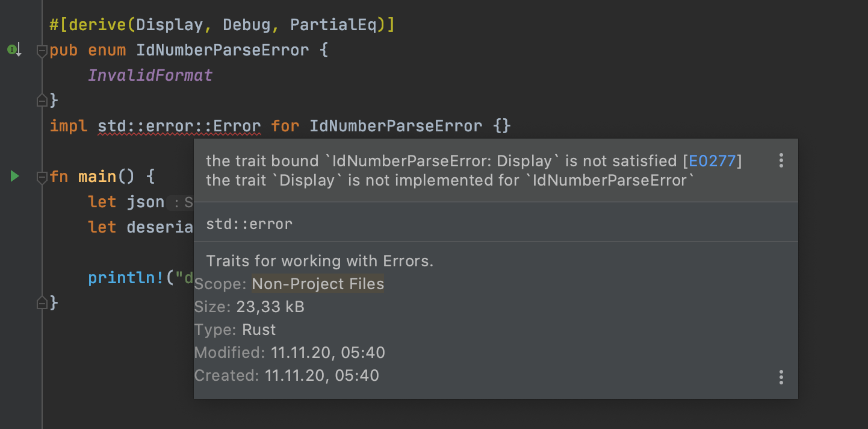Run the main function via green gutter arrow
The image size is (868, 429).
(x=14, y=176)
